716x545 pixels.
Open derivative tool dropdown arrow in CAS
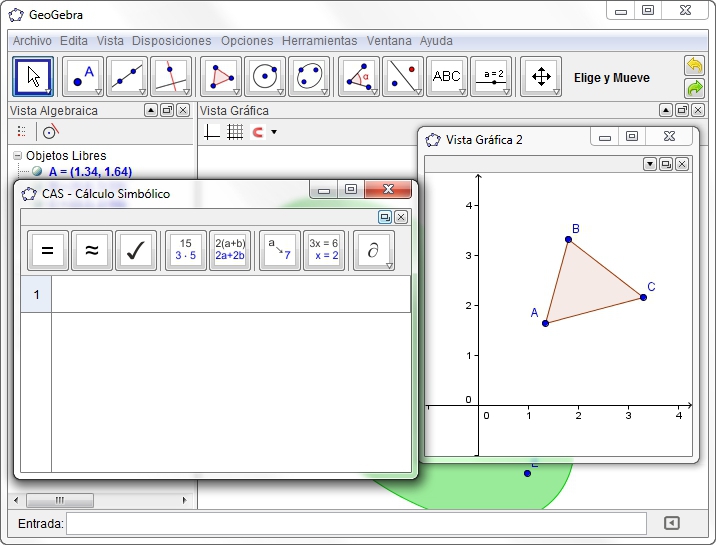390,266
